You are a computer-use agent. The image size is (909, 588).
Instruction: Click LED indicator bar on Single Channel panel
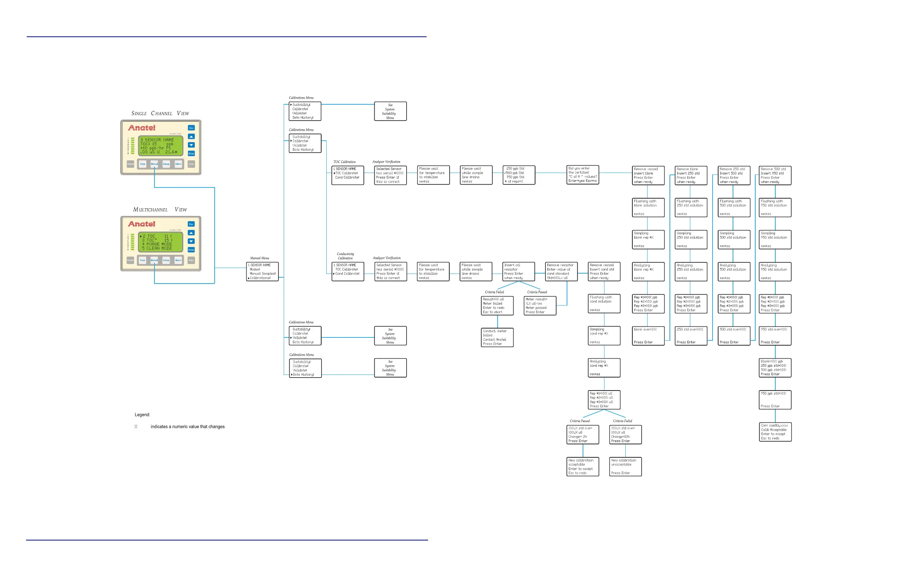tap(133, 146)
